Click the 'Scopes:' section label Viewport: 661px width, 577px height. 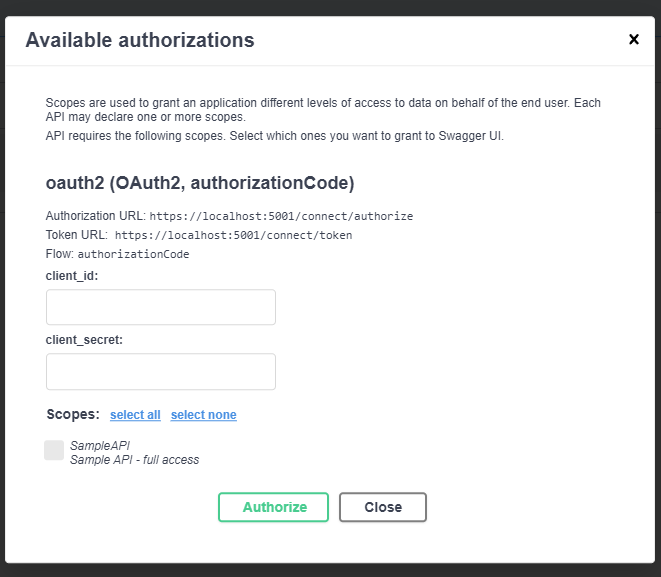73,414
